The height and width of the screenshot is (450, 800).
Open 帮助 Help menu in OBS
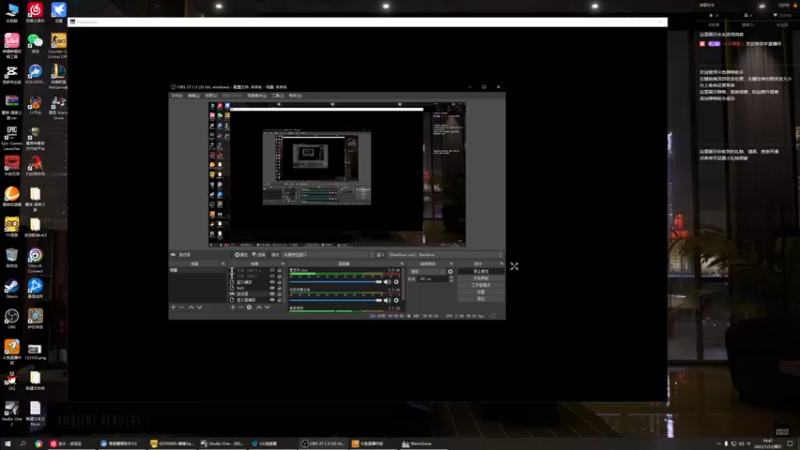click(x=295, y=95)
